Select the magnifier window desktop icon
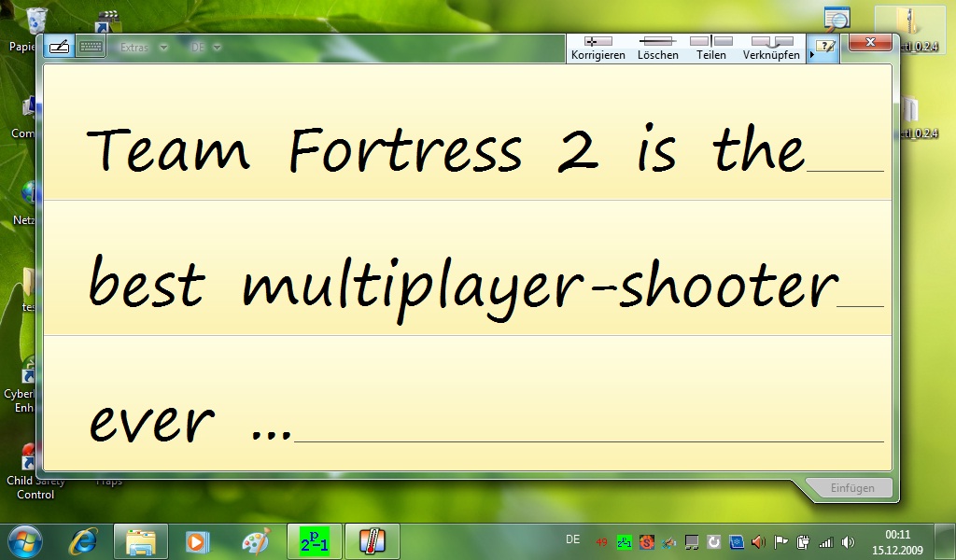 (837, 21)
